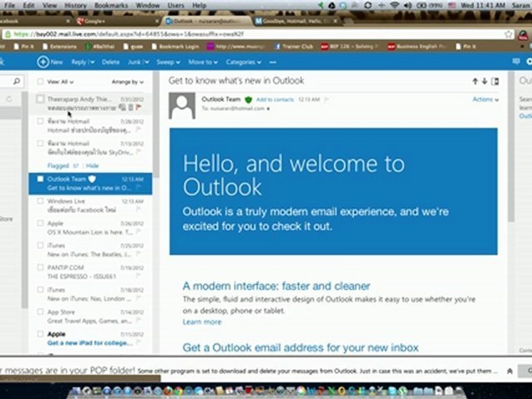Switch to Goodbye, hotmail browser tab
The height and width of the screenshot is (399, 532).
click(x=296, y=21)
